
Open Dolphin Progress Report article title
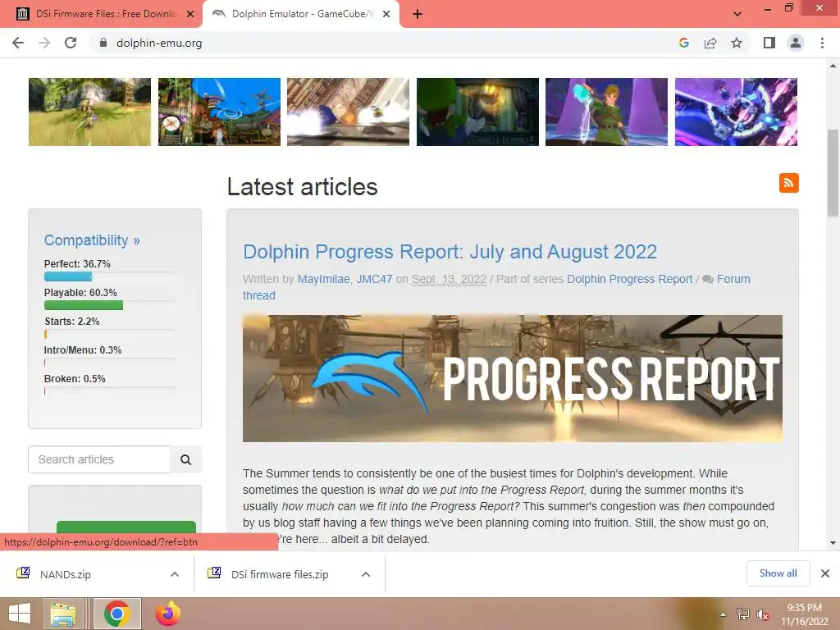point(450,252)
